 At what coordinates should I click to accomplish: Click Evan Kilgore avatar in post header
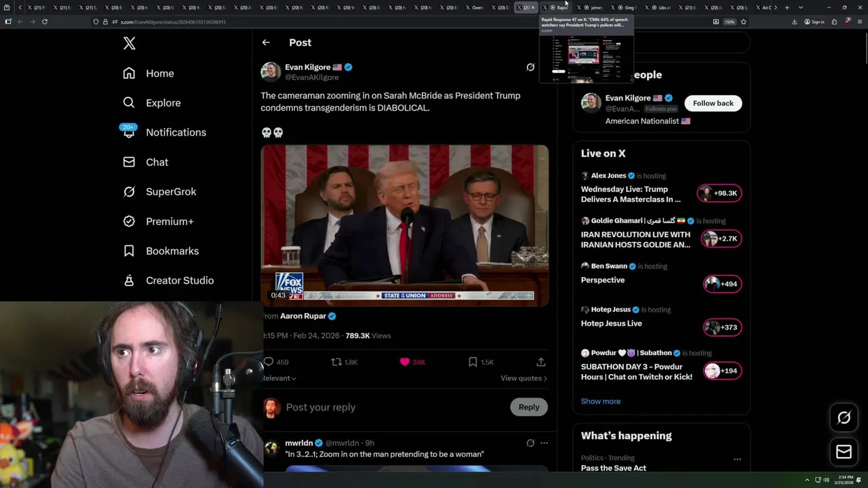pos(271,72)
